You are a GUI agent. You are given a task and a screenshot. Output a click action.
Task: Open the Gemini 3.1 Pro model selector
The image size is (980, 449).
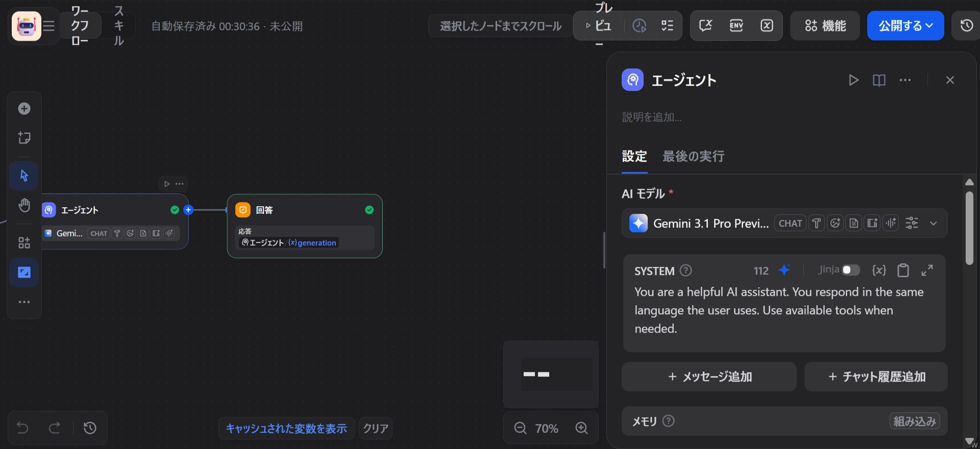pyautogui.click(x=785, y=223)
